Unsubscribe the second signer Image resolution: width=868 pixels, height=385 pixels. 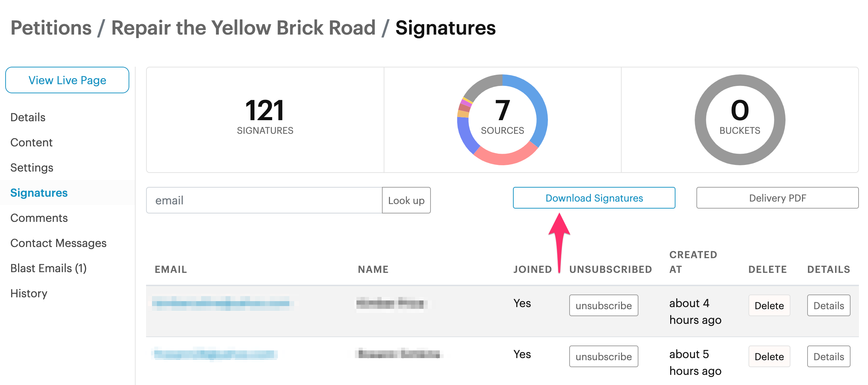pyautogui.click(x=603, y=356)
